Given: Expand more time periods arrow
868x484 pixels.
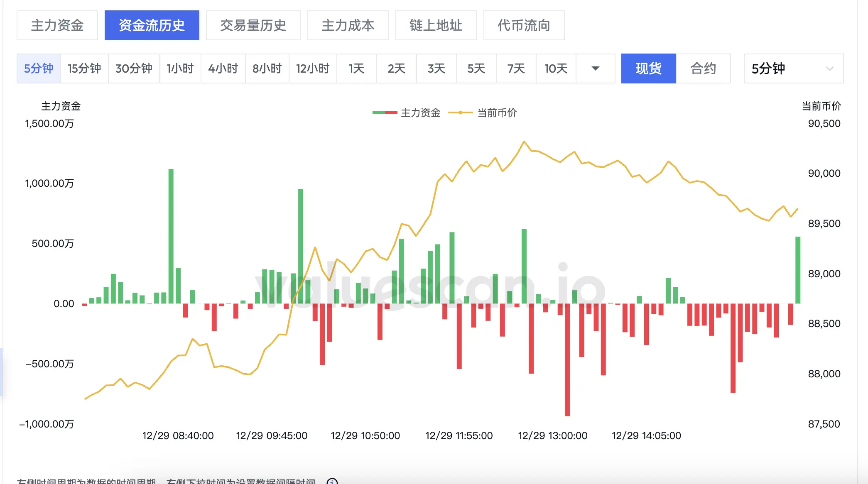Looking at the screenshot, I should pos(595,68).
